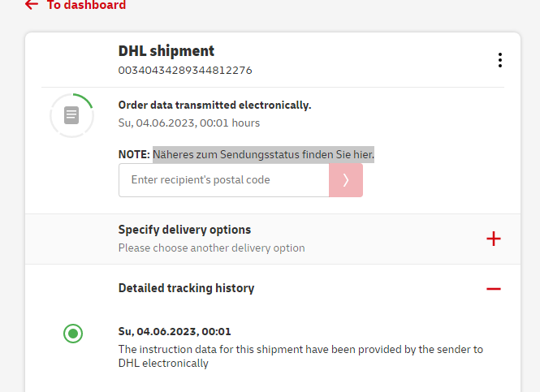Select the bold tracking event date entry
The width and height of the screenshot is (540, 392).
pos(175,331)
